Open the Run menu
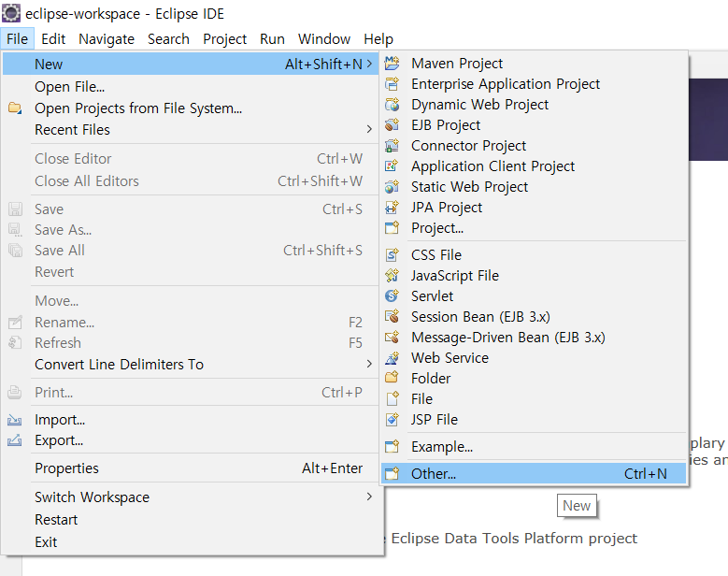Image resolution: width=728 pixels, height=576 pixels. pos(272,39)
